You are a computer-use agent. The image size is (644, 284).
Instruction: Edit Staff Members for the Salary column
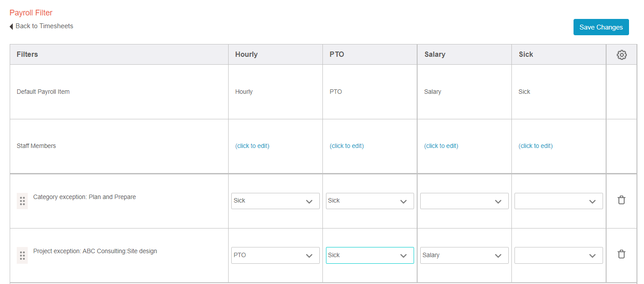pos(441,146)
